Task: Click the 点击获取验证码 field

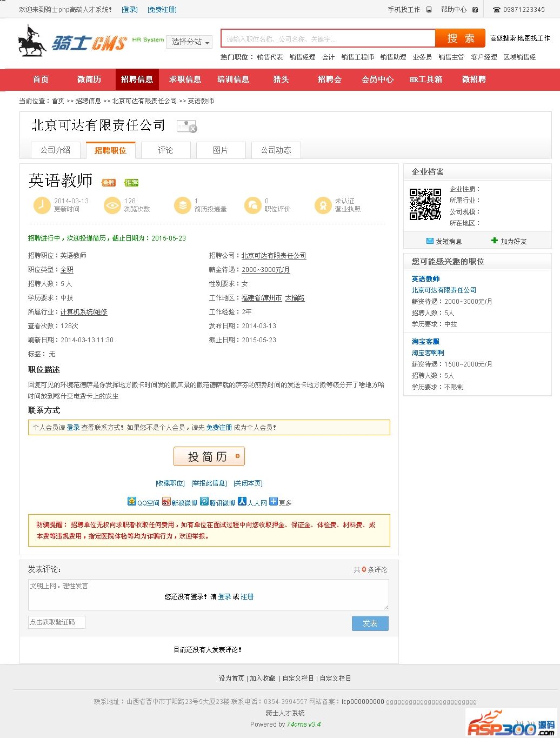Action: coord(57,622)
